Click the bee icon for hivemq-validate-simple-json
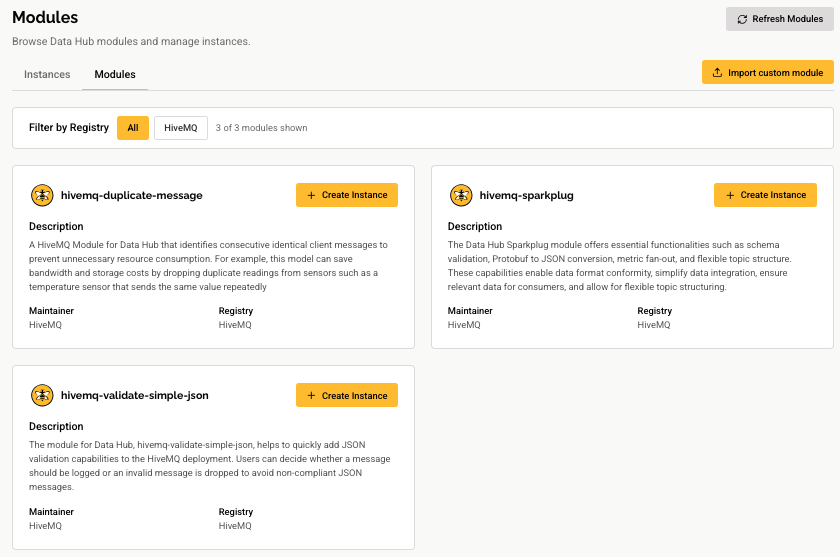 pyautogui.click(x=42, y=395)
